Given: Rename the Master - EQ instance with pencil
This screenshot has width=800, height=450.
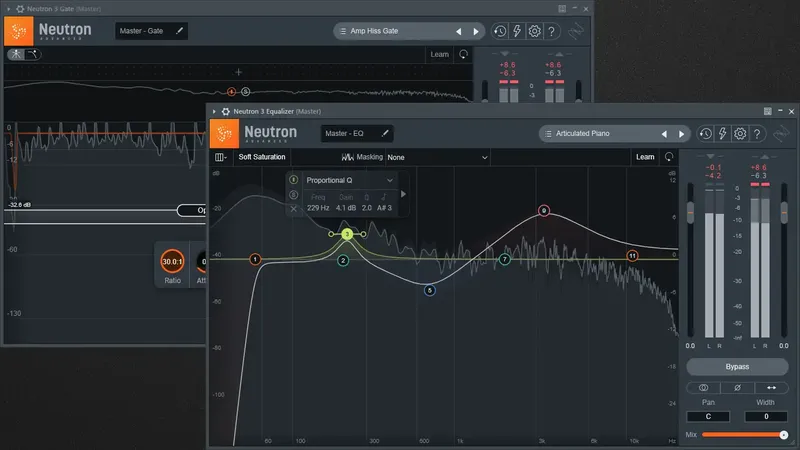Looking at the screenshot, I should point(385,133).
